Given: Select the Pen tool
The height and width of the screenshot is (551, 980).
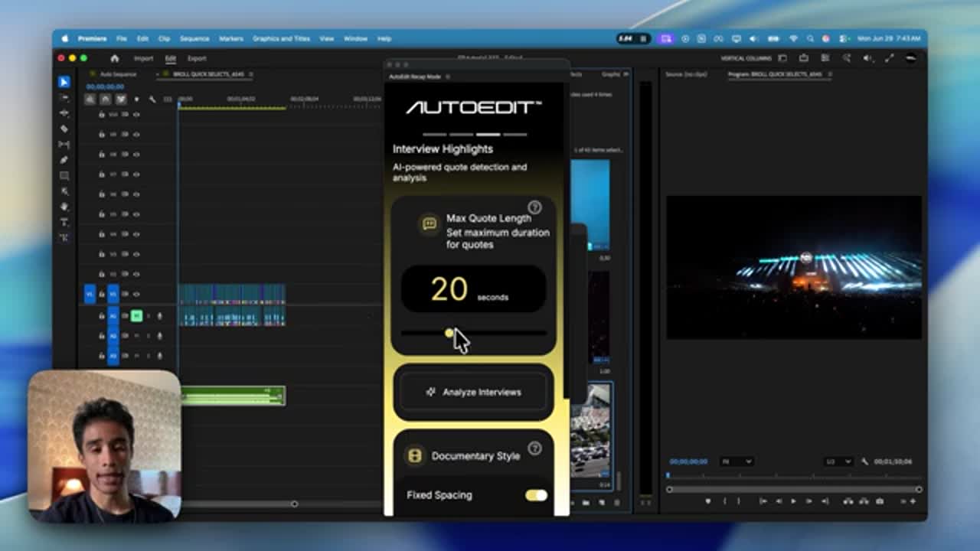Looking at the screenshot, I should pyautogui.click(x=64, y=160).
